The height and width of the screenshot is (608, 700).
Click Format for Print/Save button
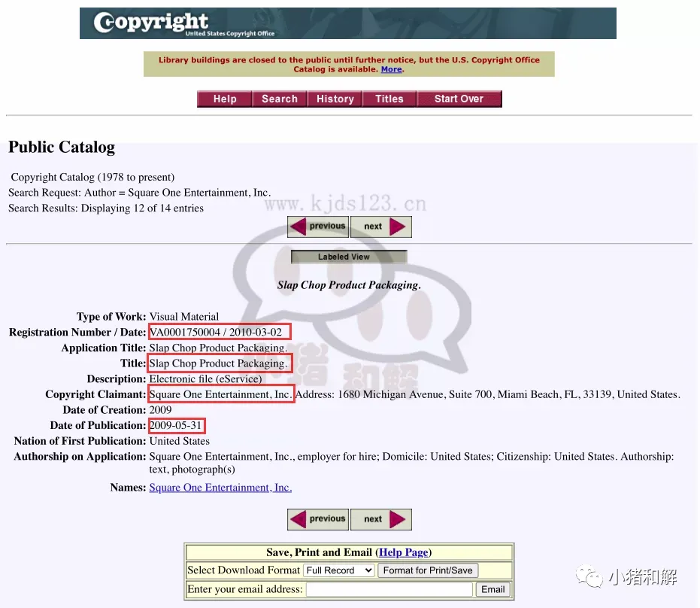click(x=428, y=570)
